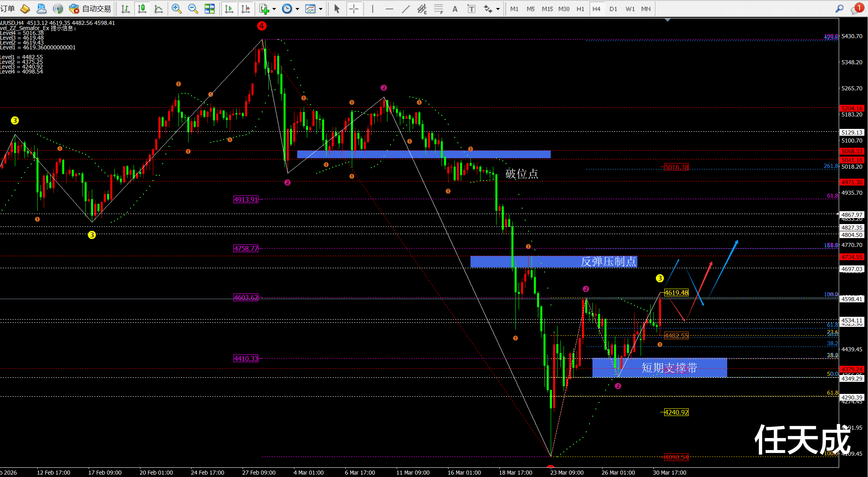
Task: Switch to the M15 timeframe
Action: click(x=547, y=9)
